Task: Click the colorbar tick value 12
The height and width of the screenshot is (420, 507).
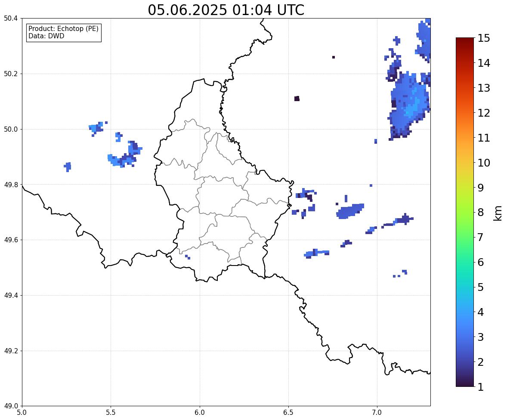Action: click(484, 113)
